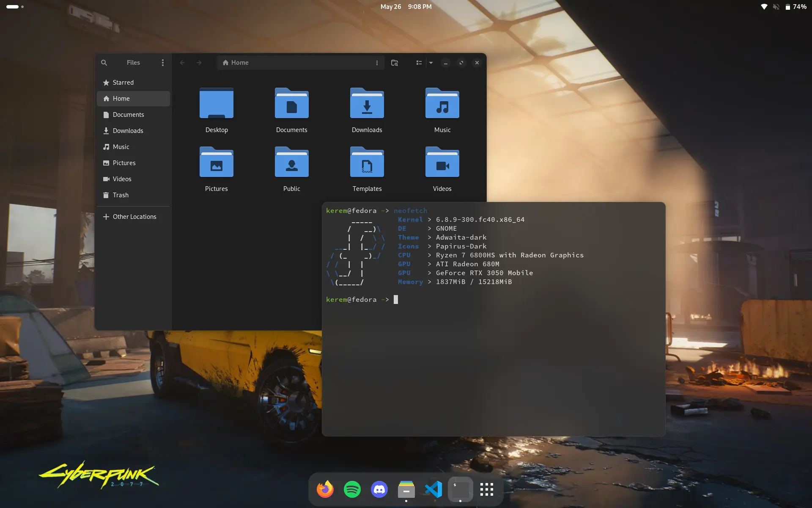This screenshot has height=508, width=812.
Task: Close the Files window
Action: tap(477, 63)
